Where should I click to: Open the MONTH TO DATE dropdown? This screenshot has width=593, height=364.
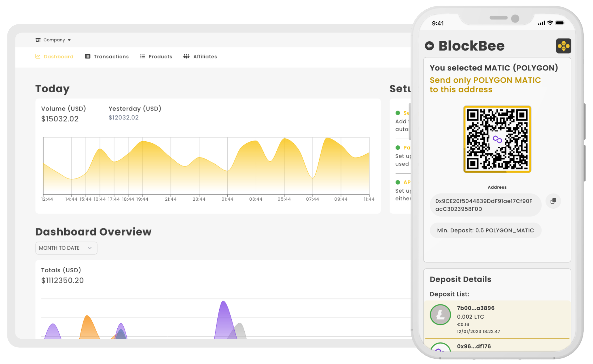66,248
